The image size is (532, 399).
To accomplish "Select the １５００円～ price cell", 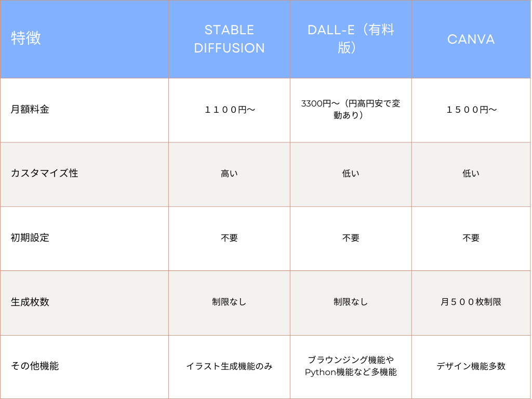I will coord(471,110).
